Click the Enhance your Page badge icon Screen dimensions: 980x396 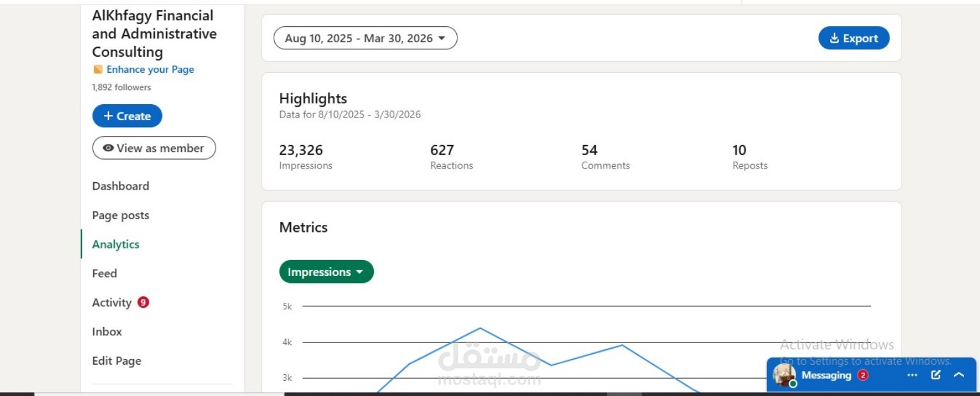click(98, 69)
